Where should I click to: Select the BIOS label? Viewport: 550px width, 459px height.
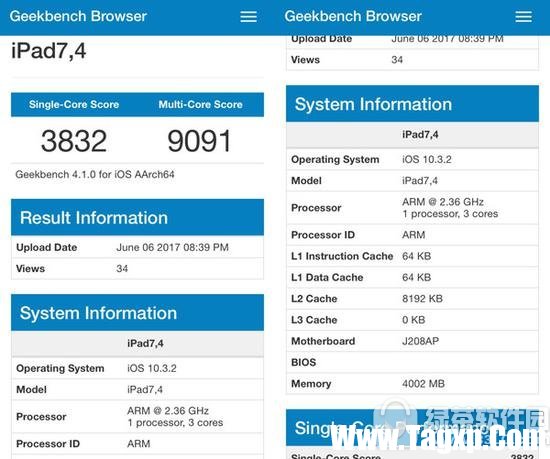303,363
